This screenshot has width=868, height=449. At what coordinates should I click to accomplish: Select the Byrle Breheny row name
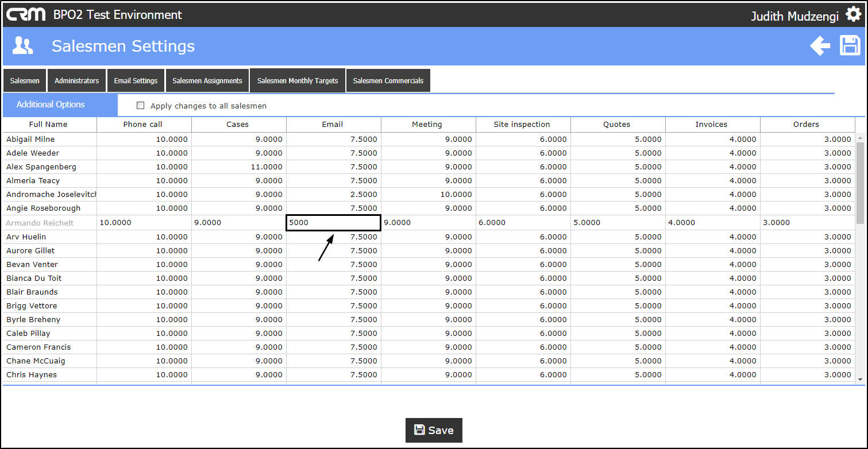33,320
